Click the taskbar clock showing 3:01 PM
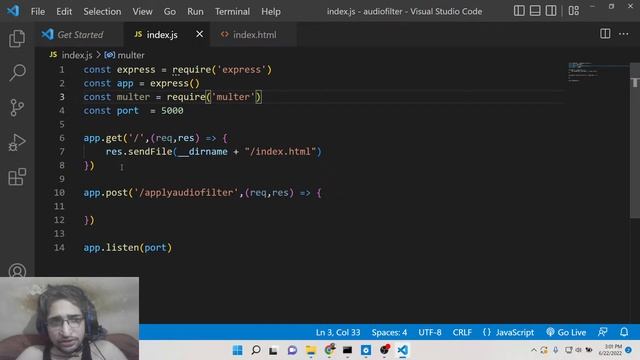This screenshot has height=360, width=640. tap(611, 350)
